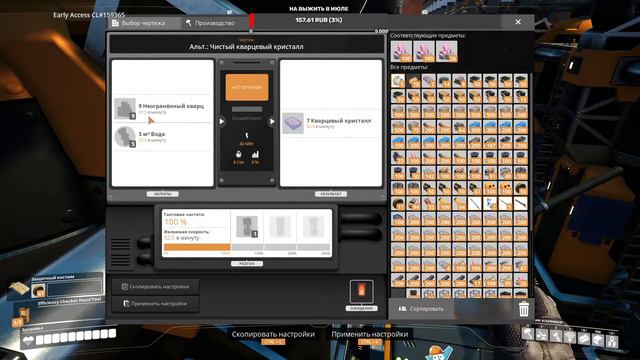The image size is (640, 360).
Task: Click the cycle time stopwatch icon
Action: click(238, 154)
